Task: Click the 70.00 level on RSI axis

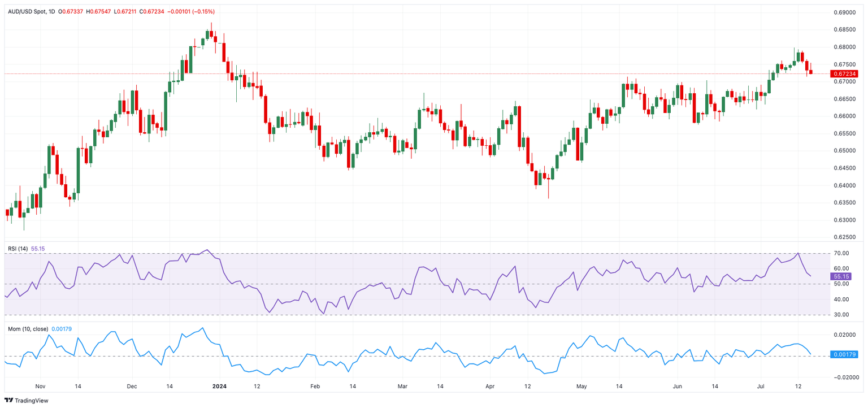Action: pyautogui.click(x=842, y=254)
